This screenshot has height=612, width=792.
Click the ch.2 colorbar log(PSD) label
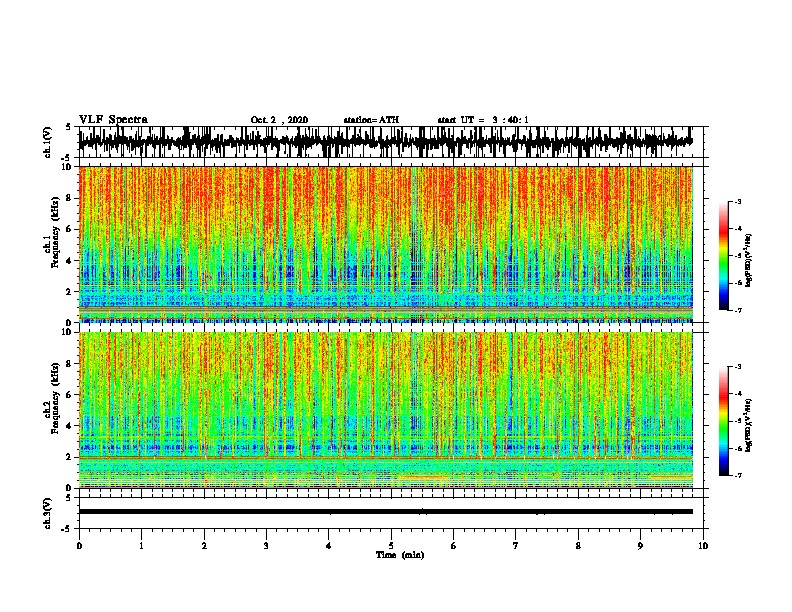coord(748,425)
